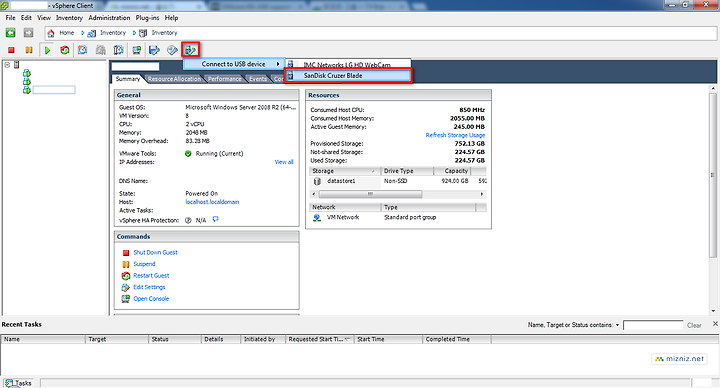This screenshot has width=720, height=388.
Task: Open the Edit menu
Action: [x=26, y=18]
